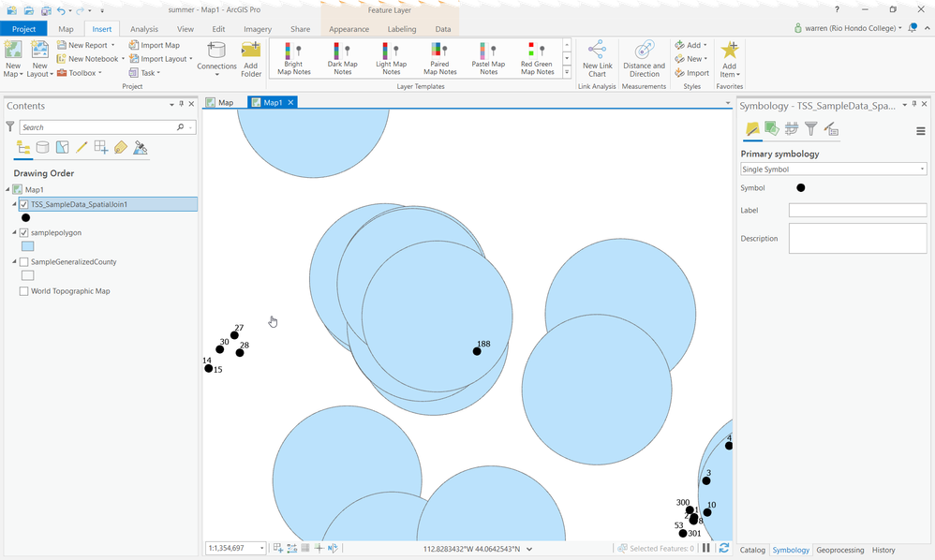Image resolution: width=935 pixels, height=560 pixels.
Task: Open Catalog pane tab
Action: (x=752, y=550)
